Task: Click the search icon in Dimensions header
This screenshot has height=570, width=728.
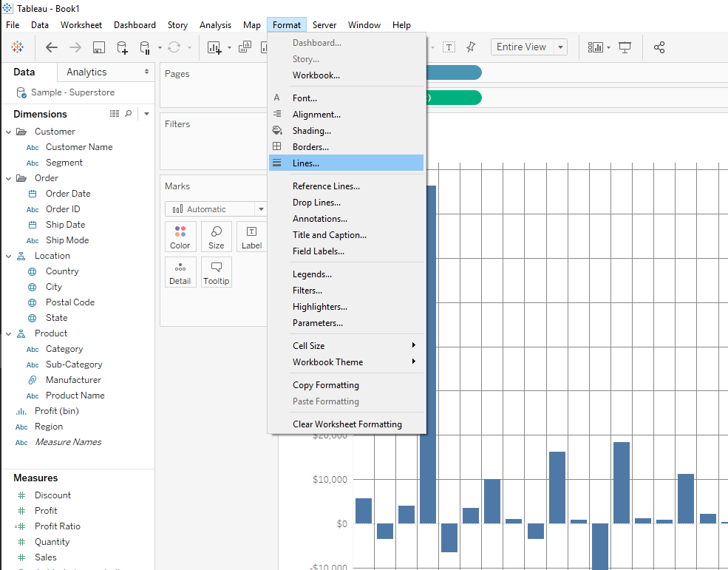Action: point(129,114)
